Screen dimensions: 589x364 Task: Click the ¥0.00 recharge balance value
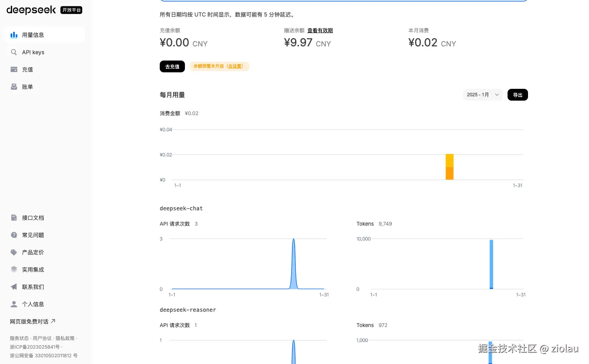[174, 42]
